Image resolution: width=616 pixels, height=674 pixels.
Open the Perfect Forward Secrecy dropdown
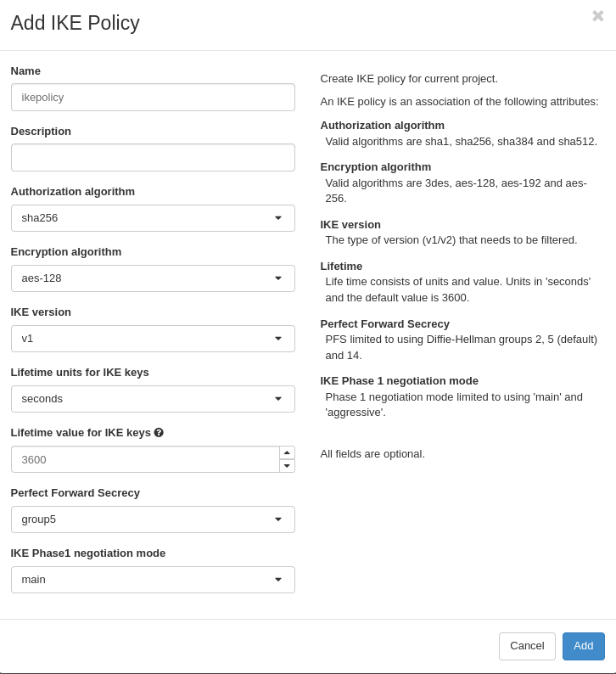[x=153, y=520]
